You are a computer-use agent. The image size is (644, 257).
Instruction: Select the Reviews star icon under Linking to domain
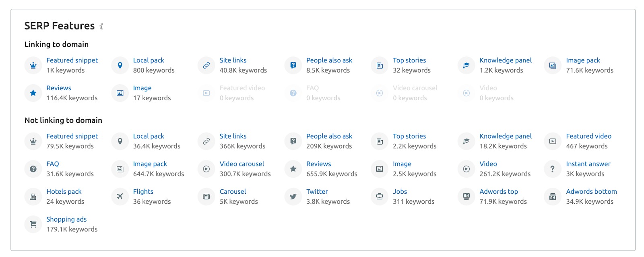[x=33, y=93]
